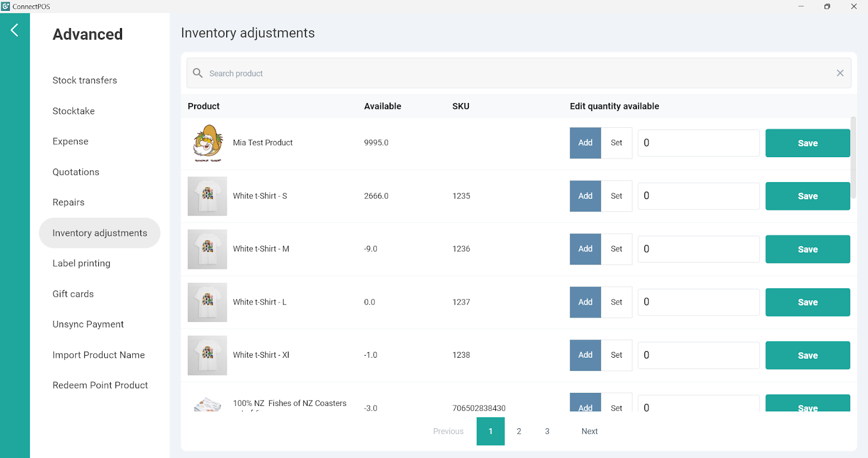
Task: Go to page 2 of the inventory list
Action: pos(519,431)
